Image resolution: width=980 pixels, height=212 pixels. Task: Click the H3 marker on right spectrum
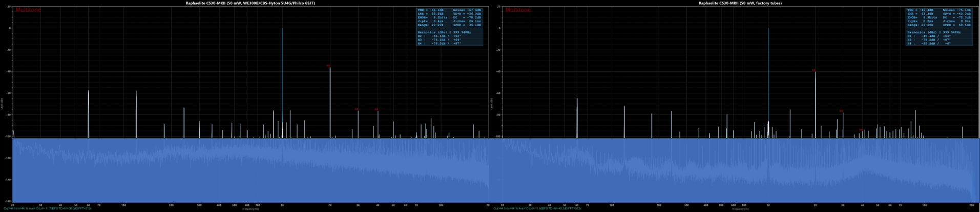click(842, 111)
